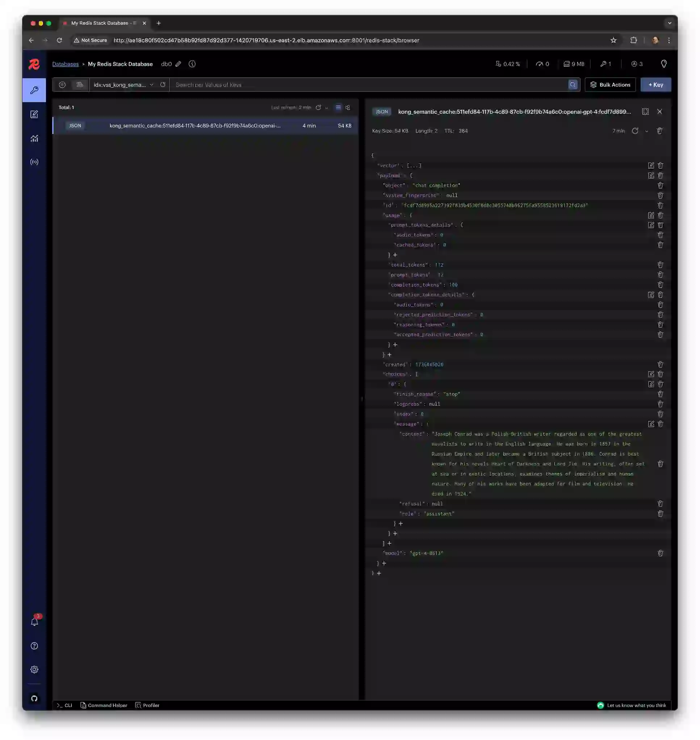Screen dimensions: 700x740
Task: Select the kong_semantic_cache JSON key row
Action: point(205,125)
